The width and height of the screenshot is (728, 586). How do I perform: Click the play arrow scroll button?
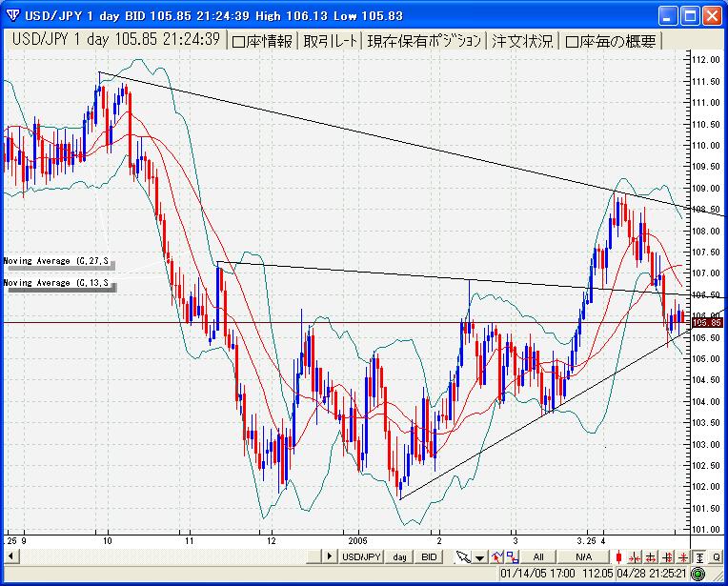(330, 556)
